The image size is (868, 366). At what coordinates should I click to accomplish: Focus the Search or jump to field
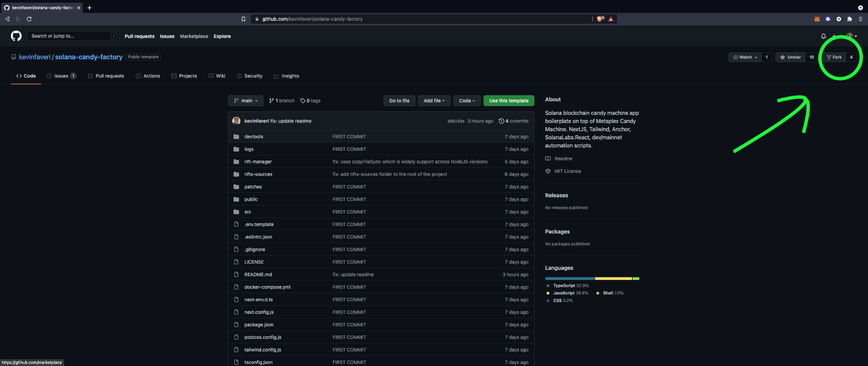coord(70,36)
